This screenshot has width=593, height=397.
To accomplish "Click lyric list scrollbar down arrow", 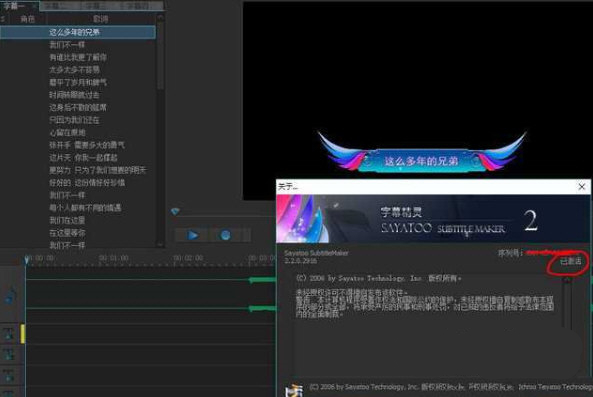I will click(160, 245).
